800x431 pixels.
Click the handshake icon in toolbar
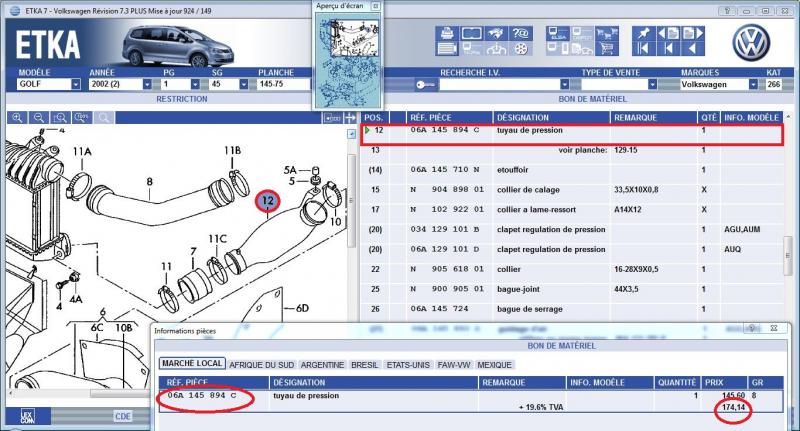pyautogui.click(x=495, y=34)
